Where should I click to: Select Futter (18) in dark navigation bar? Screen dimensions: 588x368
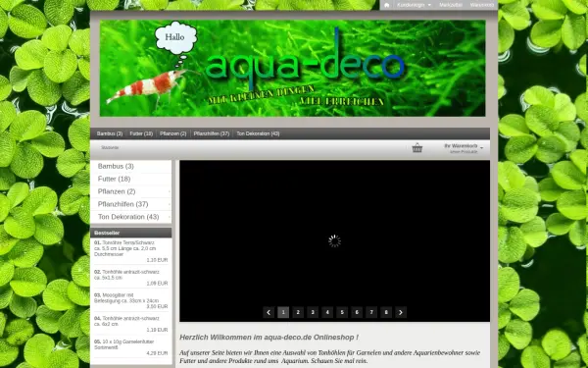click(x=141, y=133)
